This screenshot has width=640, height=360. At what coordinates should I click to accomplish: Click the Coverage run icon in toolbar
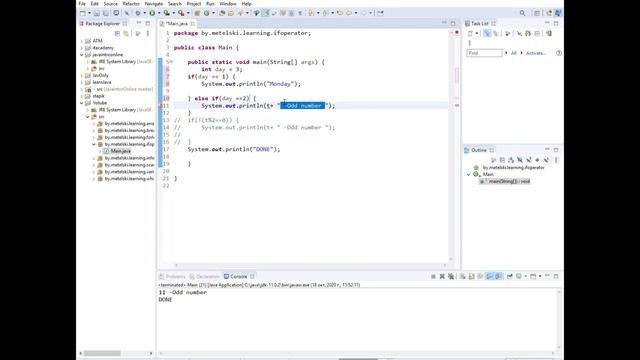tap(167, 13)
